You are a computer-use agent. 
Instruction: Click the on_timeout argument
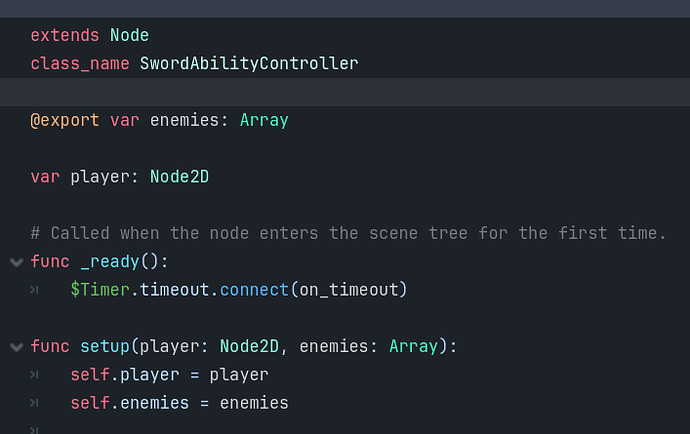[343, 290]
